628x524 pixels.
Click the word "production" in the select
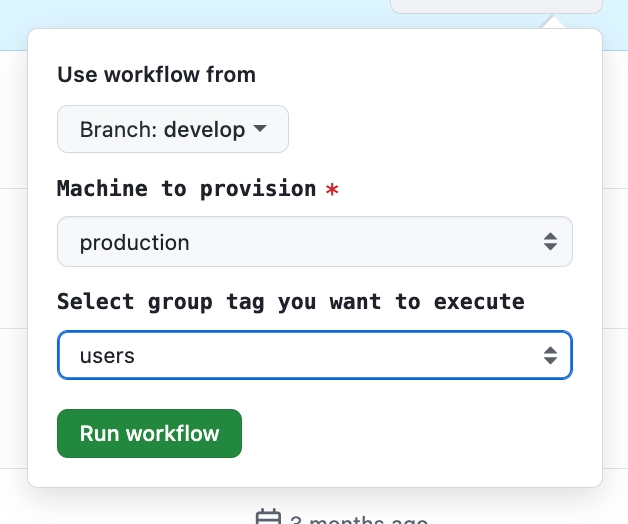134,242
